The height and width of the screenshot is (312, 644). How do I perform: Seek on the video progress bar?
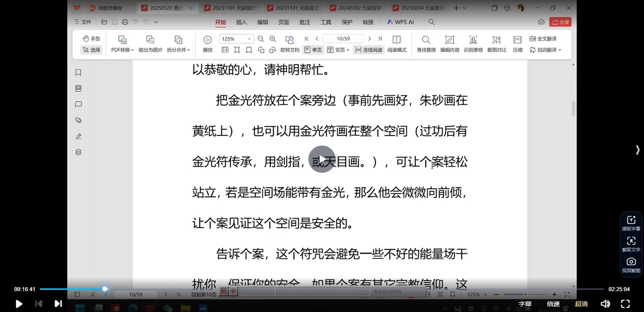[x=322, y=289]
